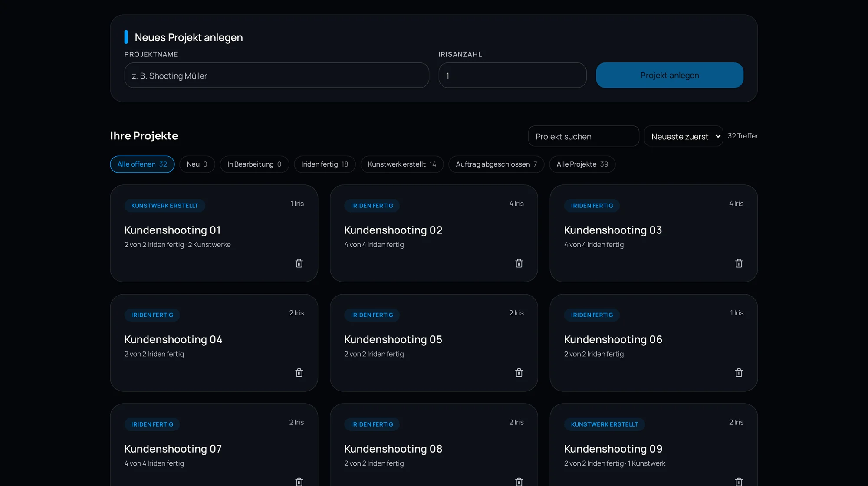Filter by In Bearbeitung status
This screenshot has height=486, width=868.
pyautogui.click(x=254, y=164)
